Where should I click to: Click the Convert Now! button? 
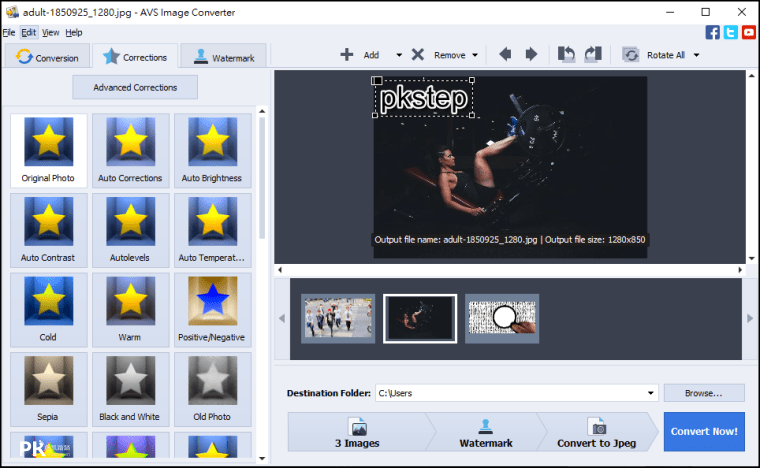pos(704,431)
